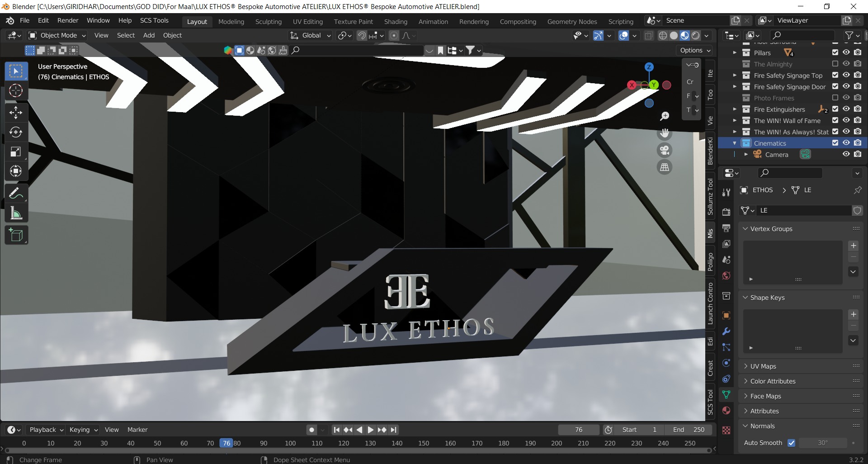Add a new vertex group with plus

[x=854, y=246]
